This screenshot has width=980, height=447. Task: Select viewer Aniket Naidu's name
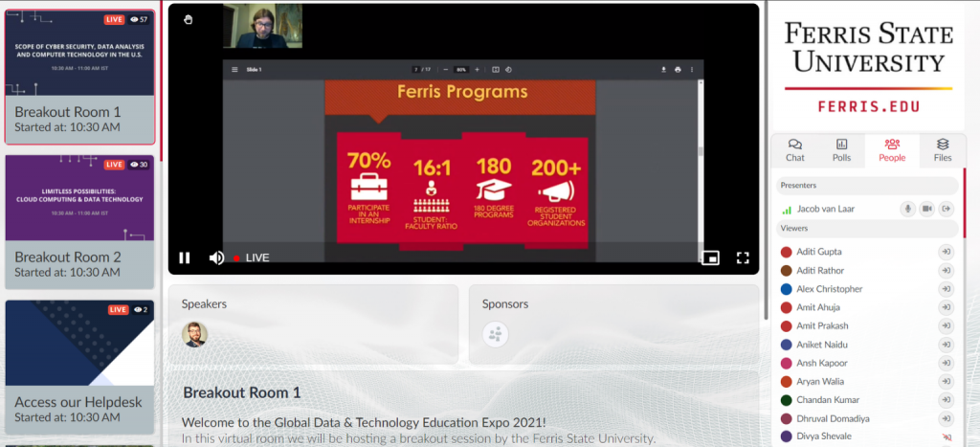point(822,345)
